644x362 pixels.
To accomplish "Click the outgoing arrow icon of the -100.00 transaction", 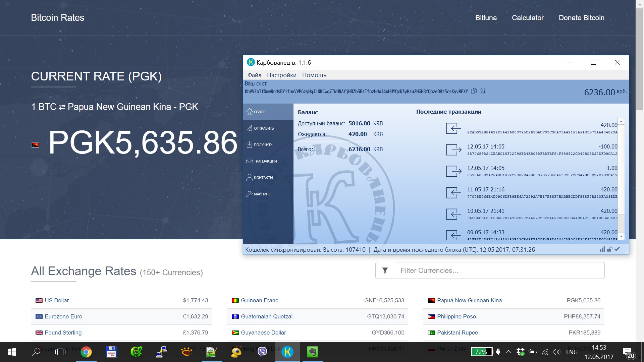I will click(x=453, y=150).
